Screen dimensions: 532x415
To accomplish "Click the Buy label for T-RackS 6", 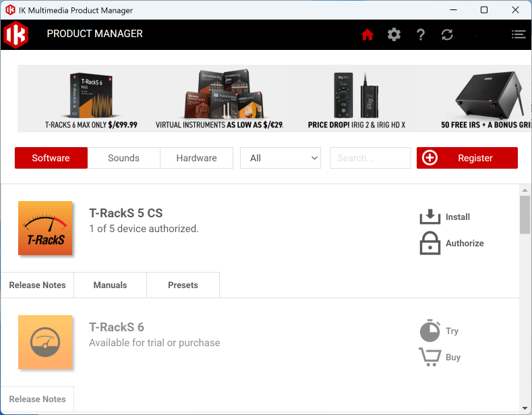I will (x=453, y=357).
